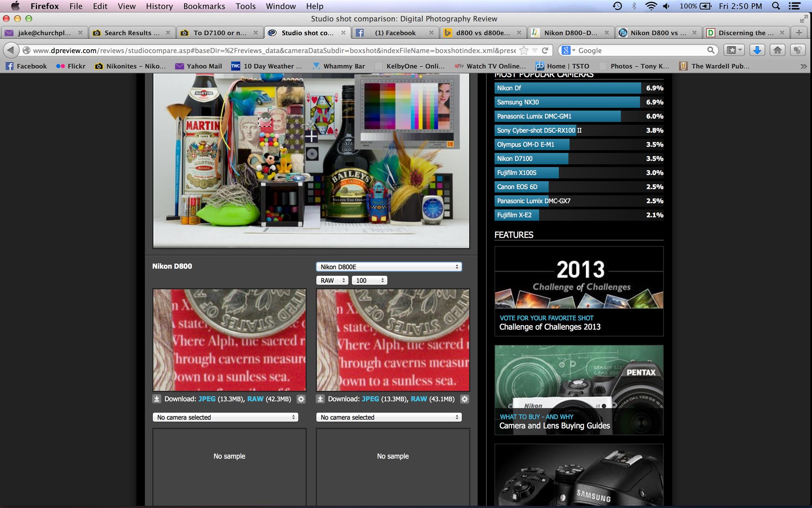Screen dimensions: 812x508
Task: Download the Nikon D800 RAW file link
Action: click(255, 399)
